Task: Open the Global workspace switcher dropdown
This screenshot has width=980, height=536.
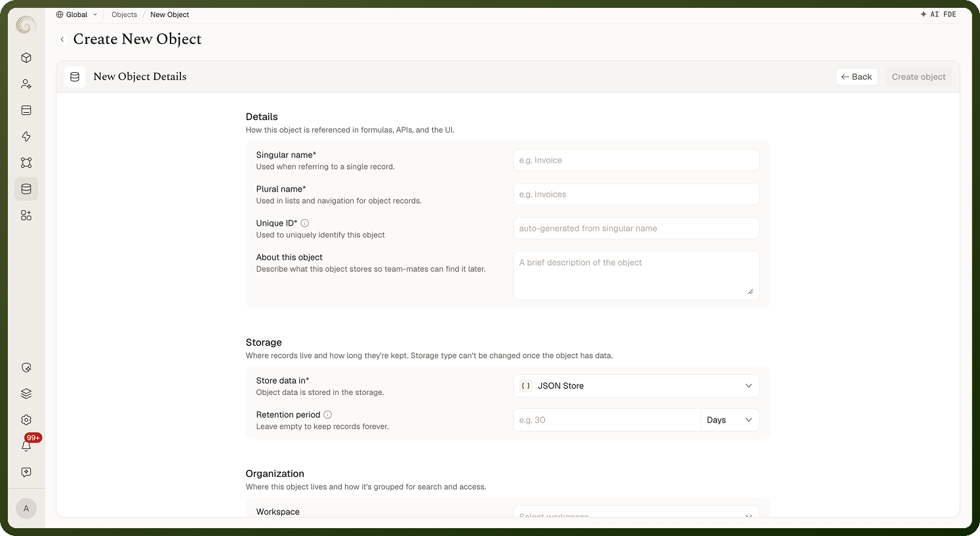Action: point(77,14)
